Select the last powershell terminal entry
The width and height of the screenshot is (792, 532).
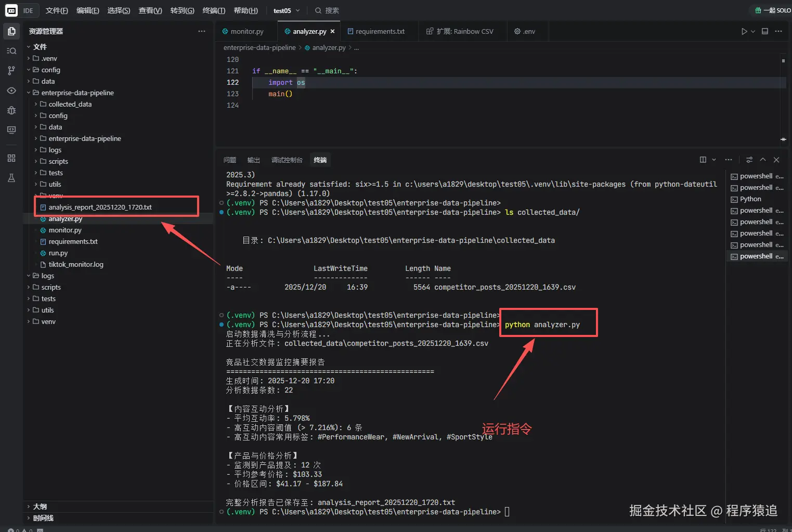(757, 256)
